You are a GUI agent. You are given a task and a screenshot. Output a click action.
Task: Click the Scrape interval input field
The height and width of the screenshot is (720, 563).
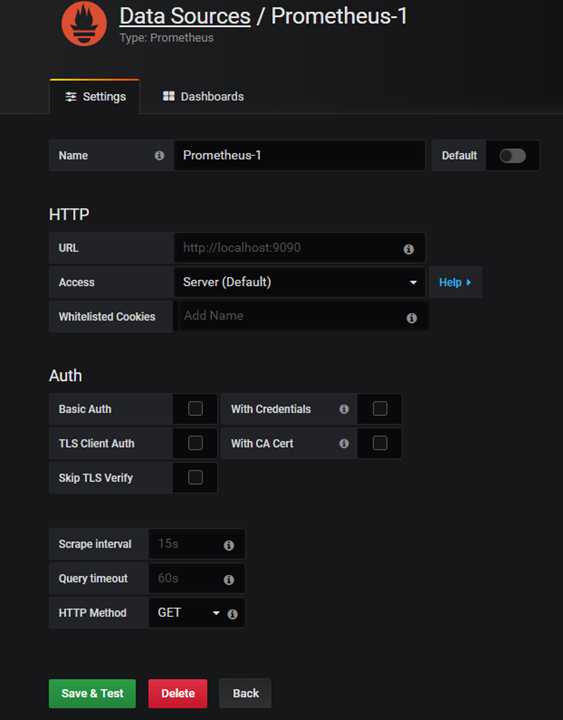[196, 544]
